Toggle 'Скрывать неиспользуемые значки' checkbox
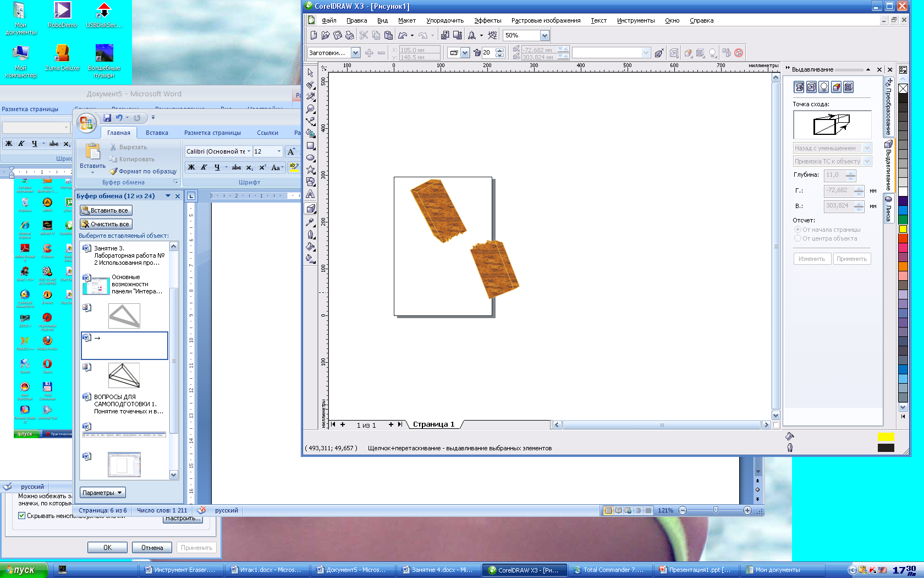 [x=22, y=516]
